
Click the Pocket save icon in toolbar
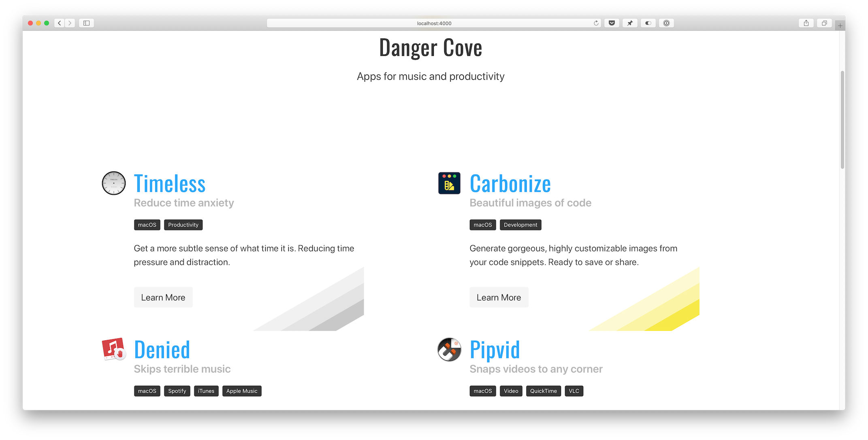612,23
